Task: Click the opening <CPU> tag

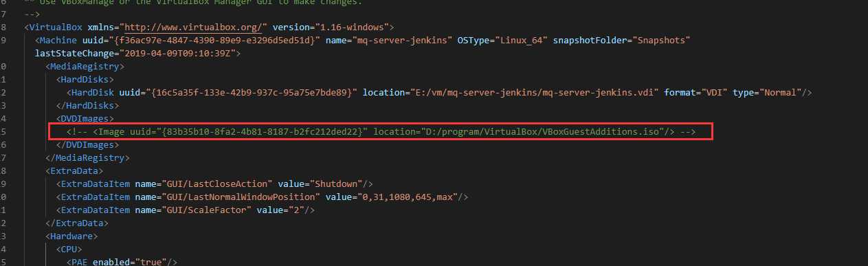Action: coord(69,250)
